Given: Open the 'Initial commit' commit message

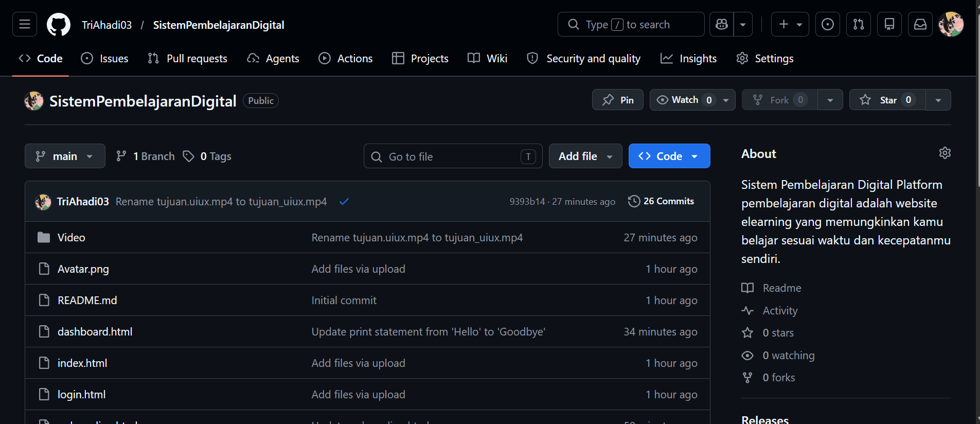Looking at the screenshot, I should pyautogui.click(x=344, y=300).
